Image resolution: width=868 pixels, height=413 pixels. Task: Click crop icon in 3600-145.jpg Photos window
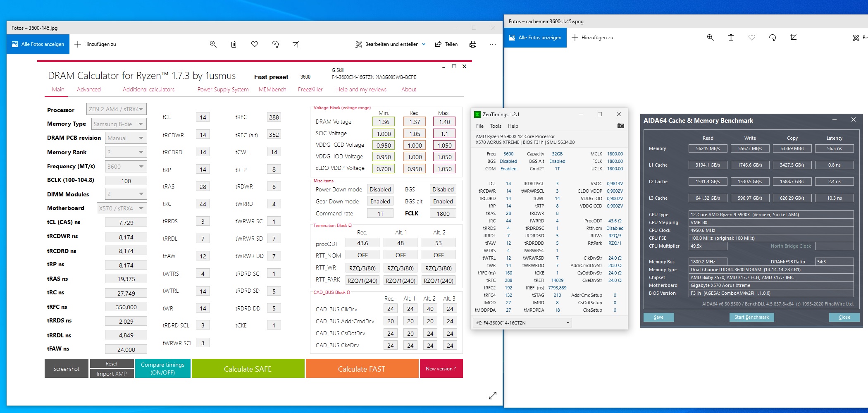click(x=296, y=44)
